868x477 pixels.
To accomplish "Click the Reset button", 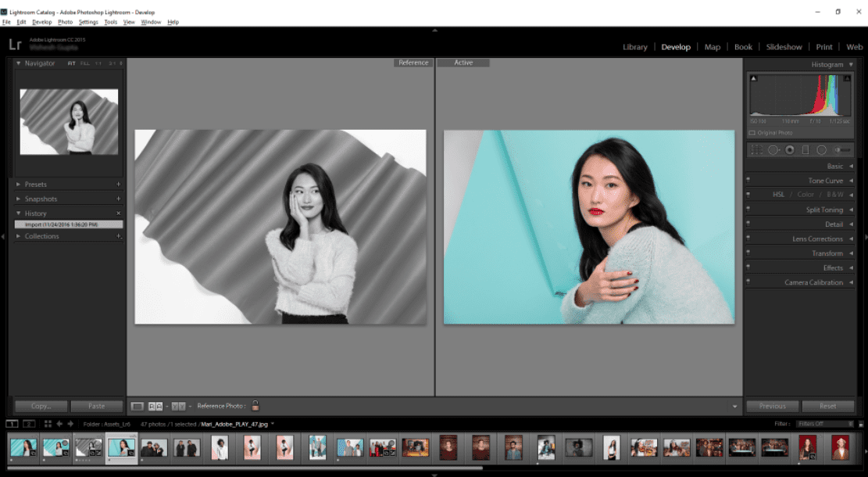I will pos(827,406).
